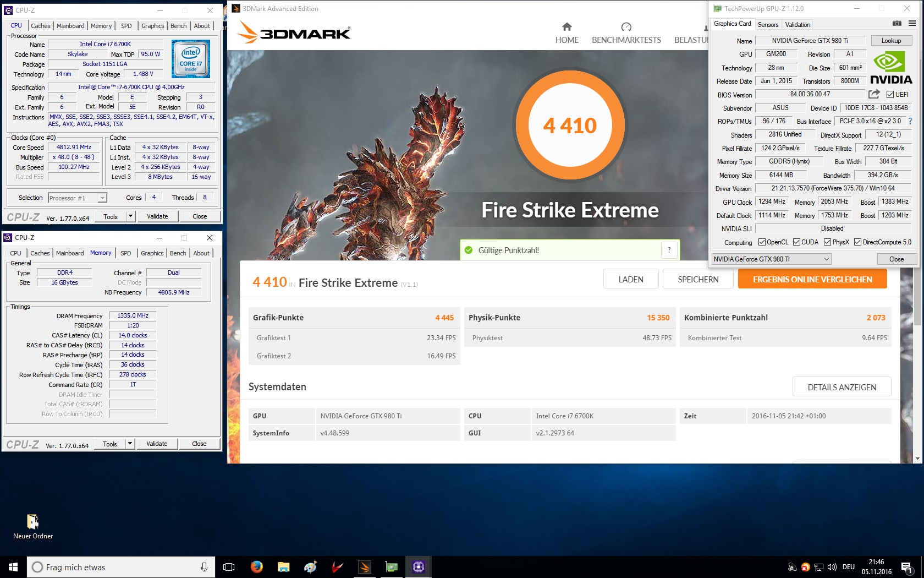Click the Cortana microphone icon
Image resolution: width=924 pixels, height=578 pixels.
coord(204,567)
